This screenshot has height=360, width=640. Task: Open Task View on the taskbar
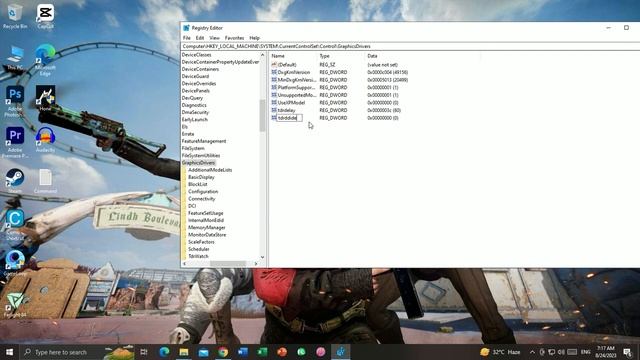pyautogui.click(x=144, y=352)
